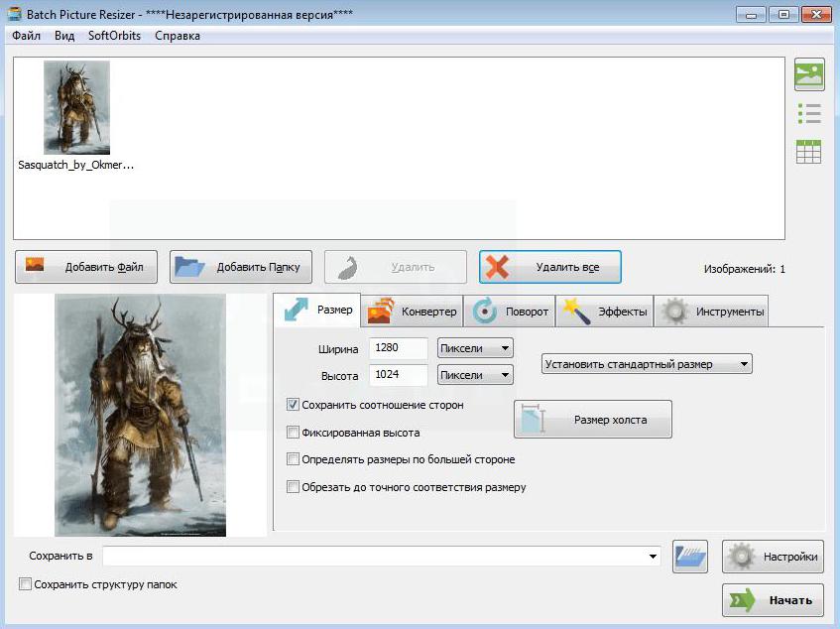Close the Batch Picture Resizer window
This screenshot has height=629, width=840.
816,15
